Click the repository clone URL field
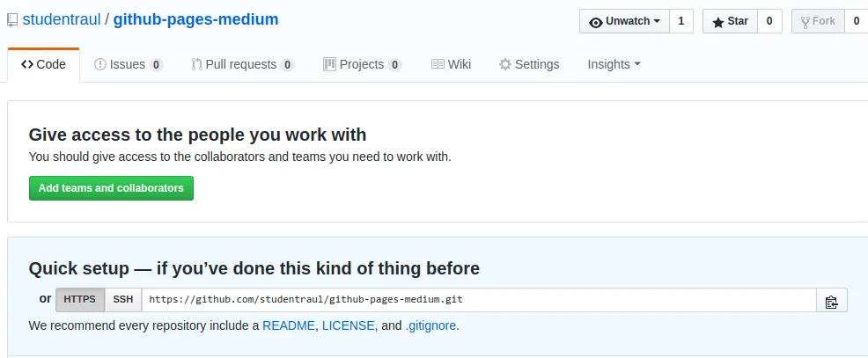The image size is (868, 358). (x=479, y=300)
